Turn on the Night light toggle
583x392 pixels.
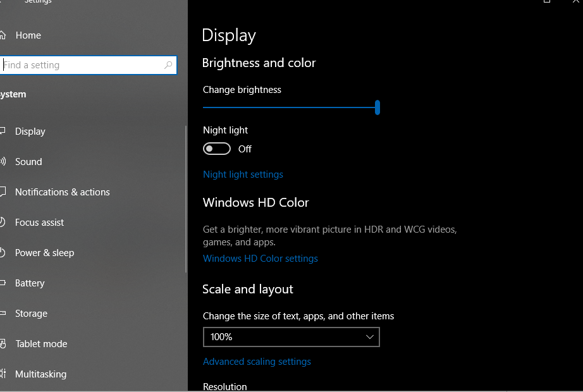click(217, 149)
